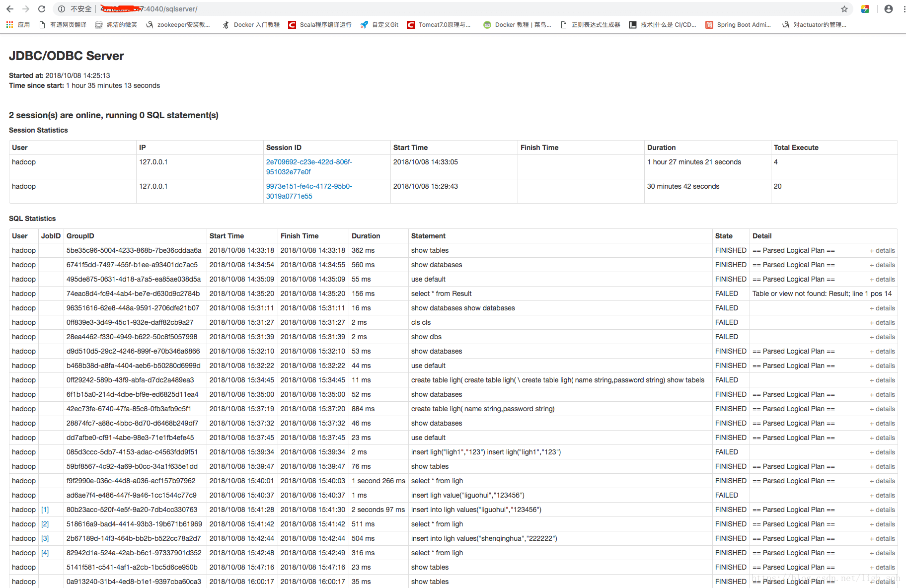The height and width of the screenshot is (588, 906).
Task: Open the 自定义Git bookmark
Action: click(x=379, y=24)
